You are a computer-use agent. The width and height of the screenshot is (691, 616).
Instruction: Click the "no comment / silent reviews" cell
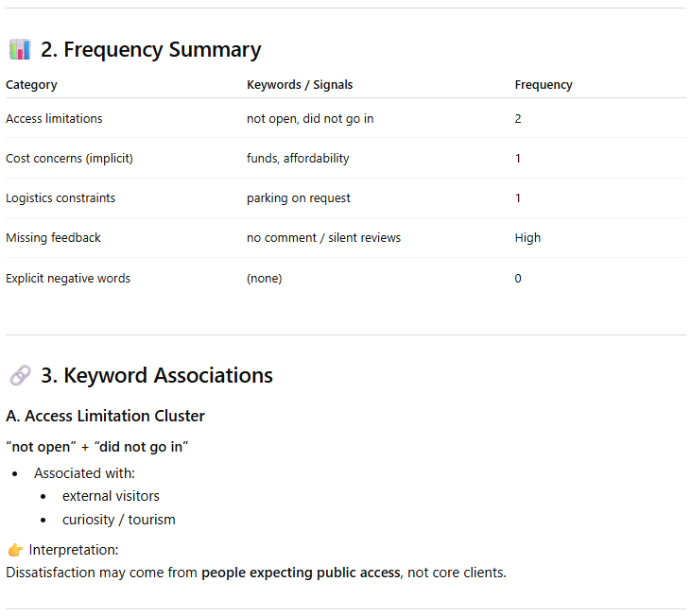point(323,238)
